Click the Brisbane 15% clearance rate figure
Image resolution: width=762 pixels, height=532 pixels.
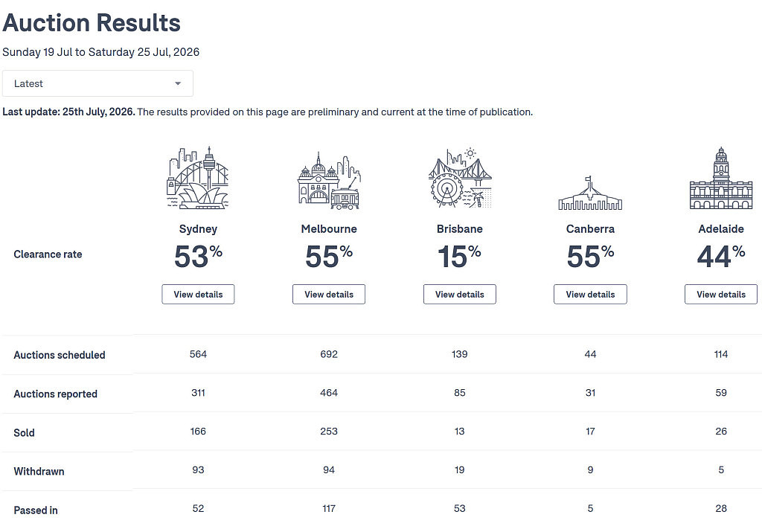pyautogui.click(x=460, y=256)
